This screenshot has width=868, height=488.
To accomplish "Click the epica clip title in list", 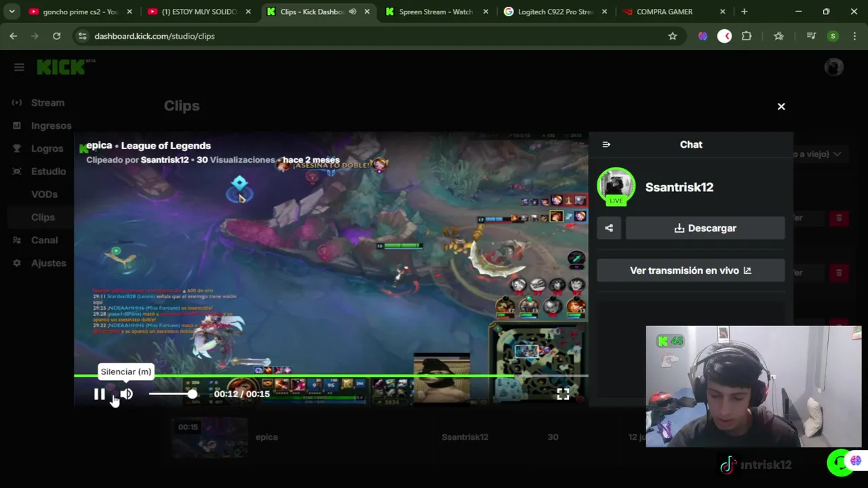I will (267, 437).
